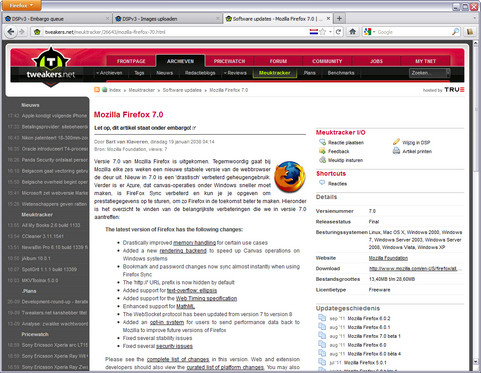Click the Firefox logo image in article
The height and width of the screenshot is (373, 481).
[x=290, y=177]
